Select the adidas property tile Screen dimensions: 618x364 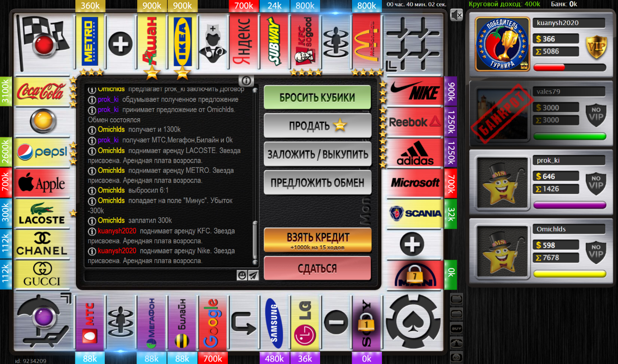[x=415, y=153]
